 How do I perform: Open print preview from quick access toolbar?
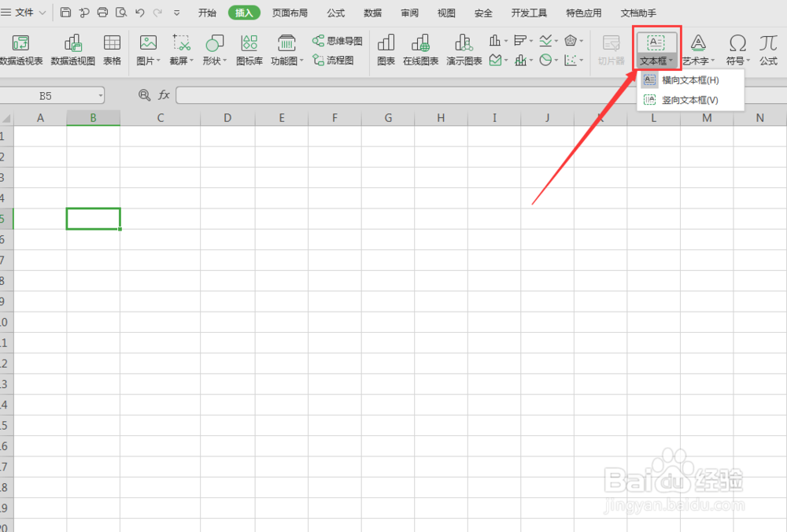click(x=121, y=13)
